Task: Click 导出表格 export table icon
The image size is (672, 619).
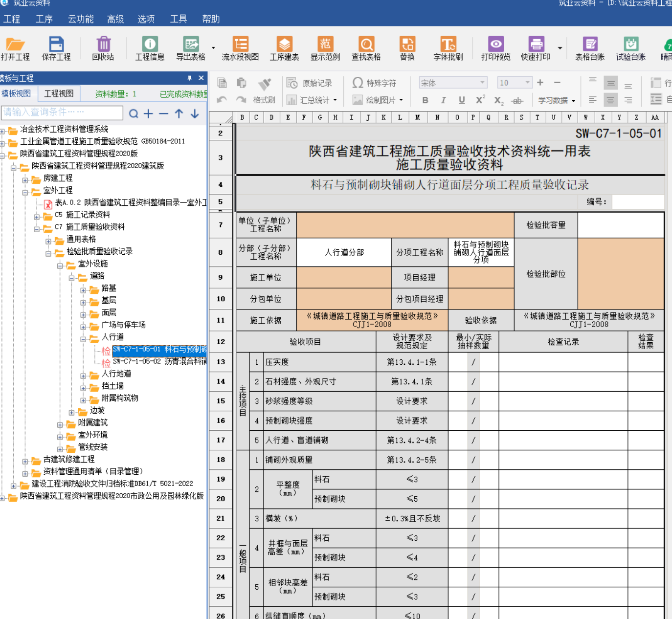Action: click(191, 48)
